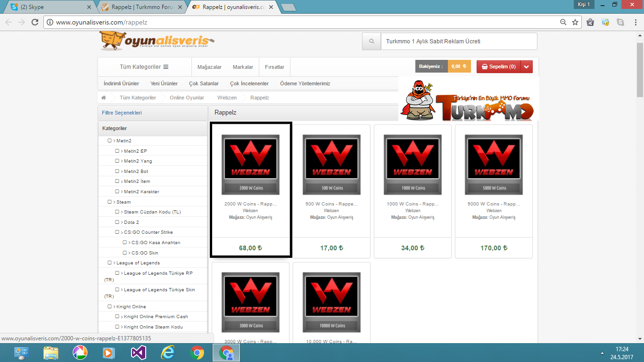
Task: Check the Metin2 Bot checkbox
Action: [x=117, y=171]
